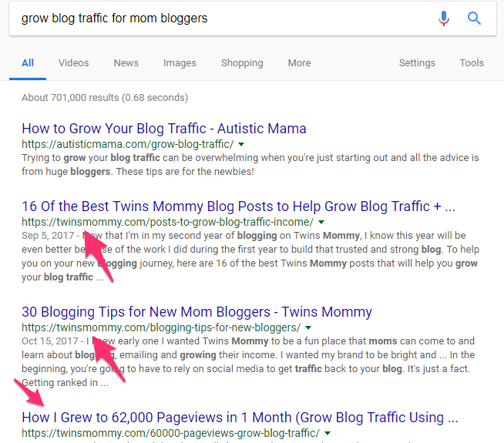Open '30 Blogging Tips for New Mom Bloggers' result
Viewport: 504px width, 443px height.
pyautogui.click(x=197, y=312)
